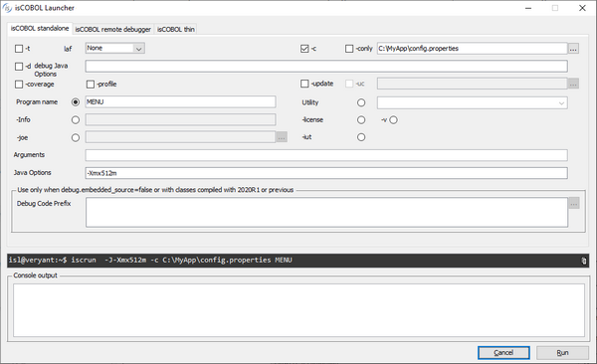The width and height of the screenshot is (597, 364).
Task: Check the -update option
Action: click(304, 84)
